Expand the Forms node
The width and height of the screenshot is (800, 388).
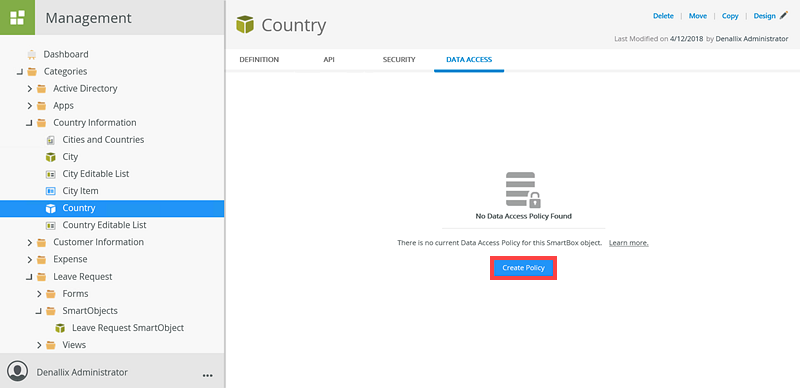click(39, 294)
